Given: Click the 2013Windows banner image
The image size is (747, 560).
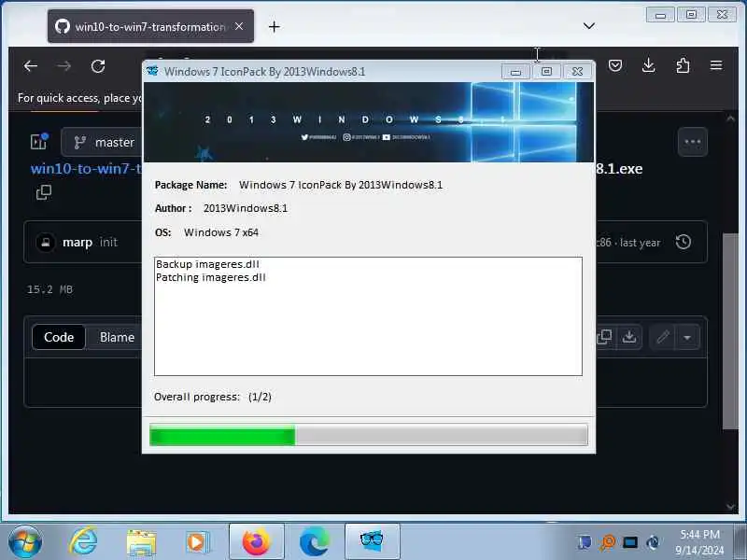Looking at the screenshot, I should [x=368, y=122].
